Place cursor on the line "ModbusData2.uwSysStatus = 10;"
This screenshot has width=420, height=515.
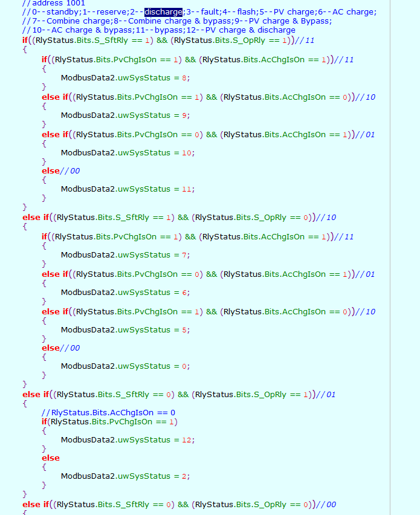coord(128,153)
